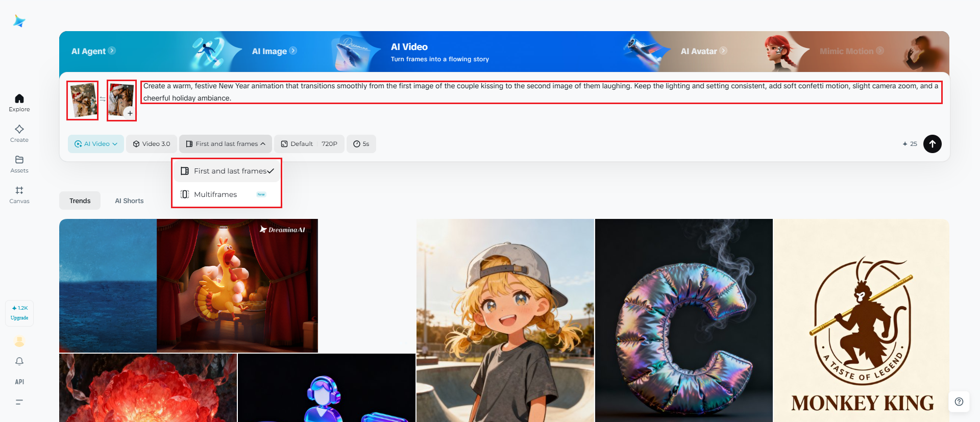Screen dimensions: 980x422
Task: Open the Video 3.0 model selector
Action: (152, 144)
